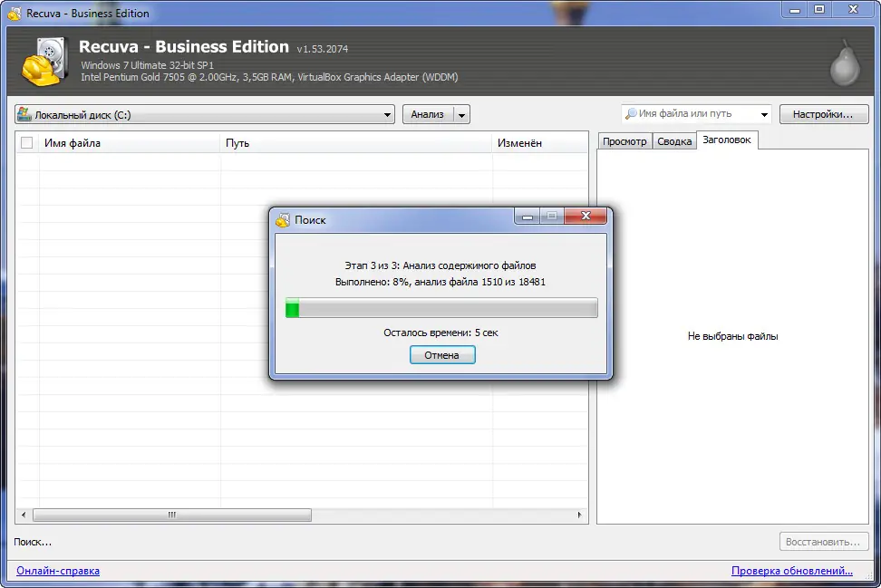881x588 pixels.
Task: Expand the arrow next to the Анализ button
Action: tap(462, 114)
